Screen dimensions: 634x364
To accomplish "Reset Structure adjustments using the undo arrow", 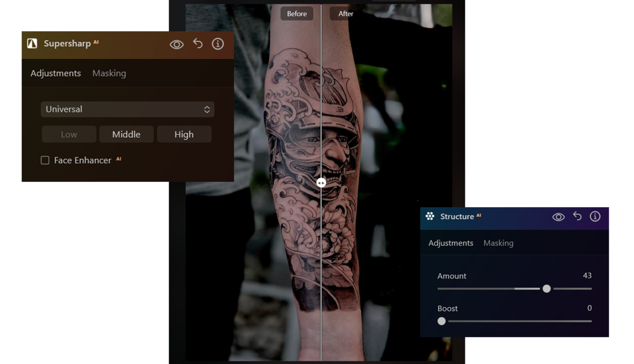I will click(x=576, y=217).
